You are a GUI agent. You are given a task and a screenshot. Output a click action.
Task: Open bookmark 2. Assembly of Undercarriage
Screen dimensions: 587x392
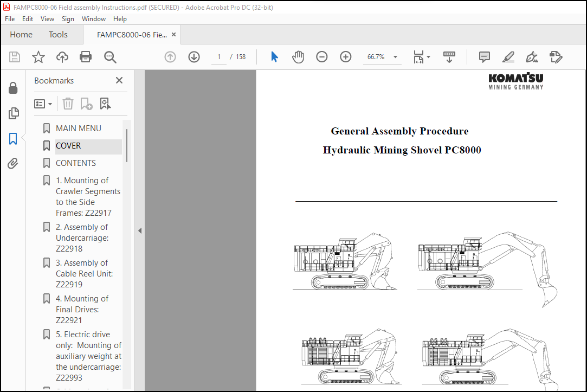tap(82, 237)
